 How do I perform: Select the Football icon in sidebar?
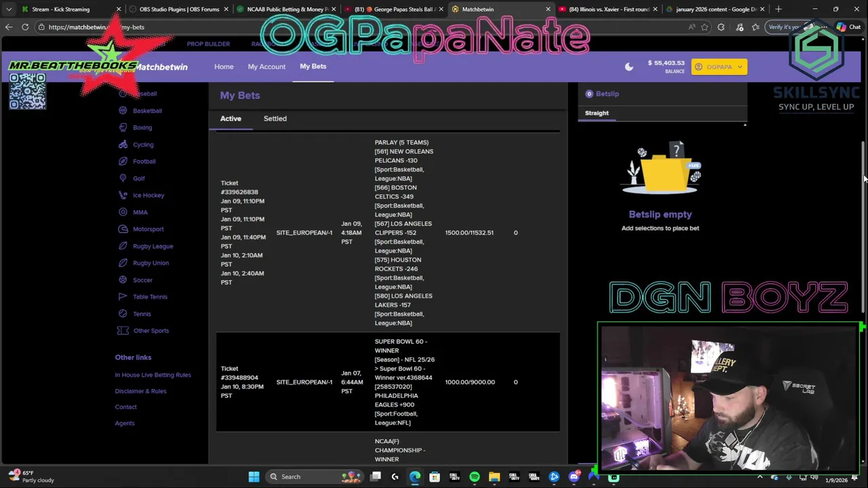pyautogui.click(x=123, y=161)
